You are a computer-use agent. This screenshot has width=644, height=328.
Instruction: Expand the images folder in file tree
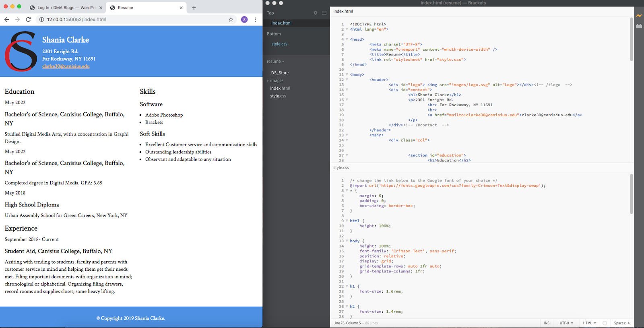(268, 80)
